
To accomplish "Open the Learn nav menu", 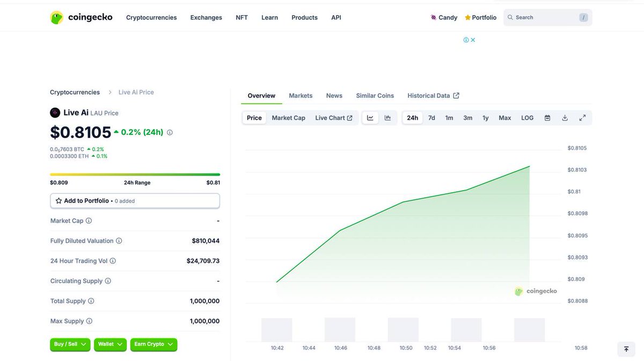I will pyautogui.click(x=269, y=17).
